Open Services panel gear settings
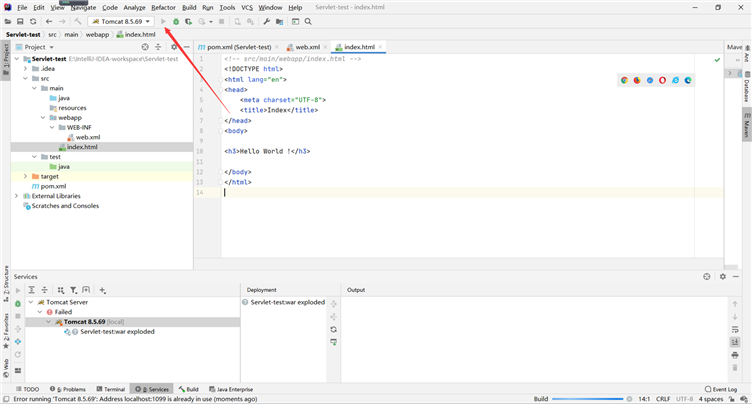The image size is (752, 404). coord(723,277)
